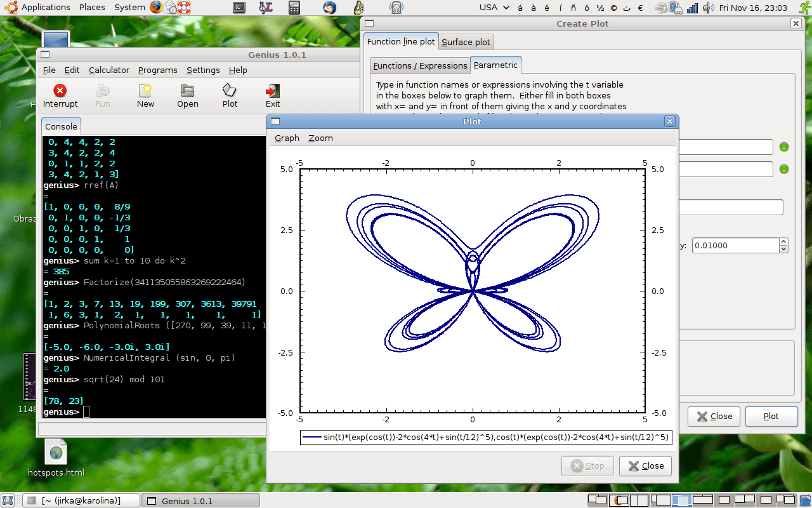812x508 pixels.
Task: Open the Graph menu in the Plot window
Action: [x=286, y=138]
